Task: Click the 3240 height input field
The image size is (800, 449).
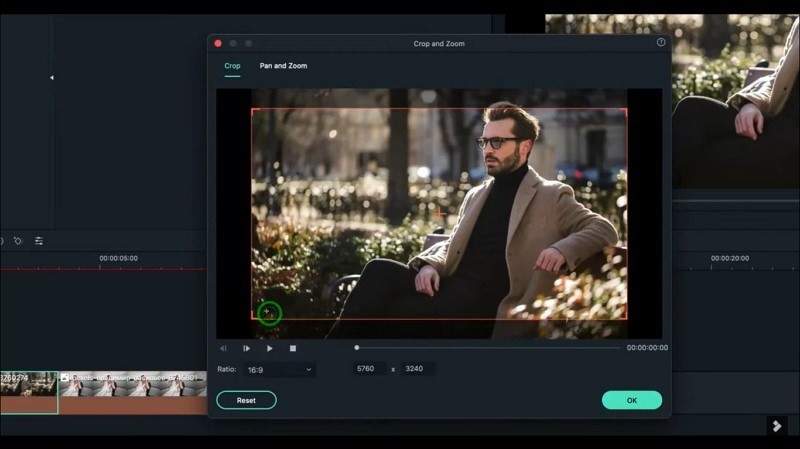Action: click(x=418, y=368)
